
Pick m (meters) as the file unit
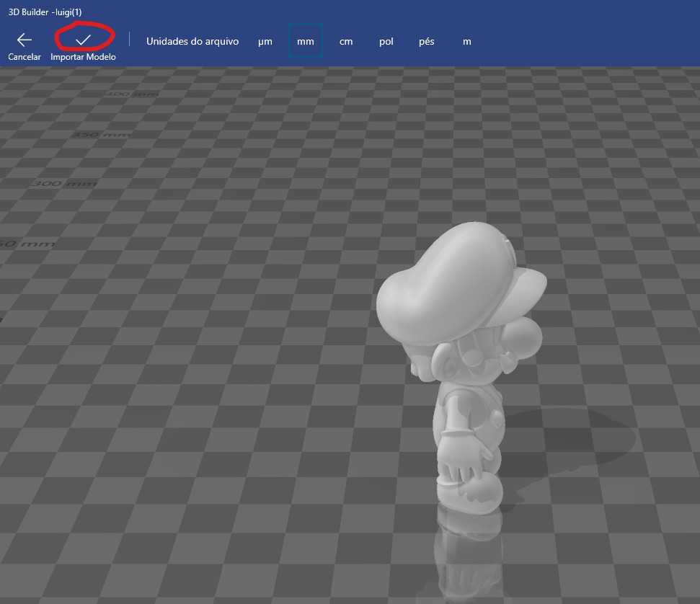pos(467,42)
